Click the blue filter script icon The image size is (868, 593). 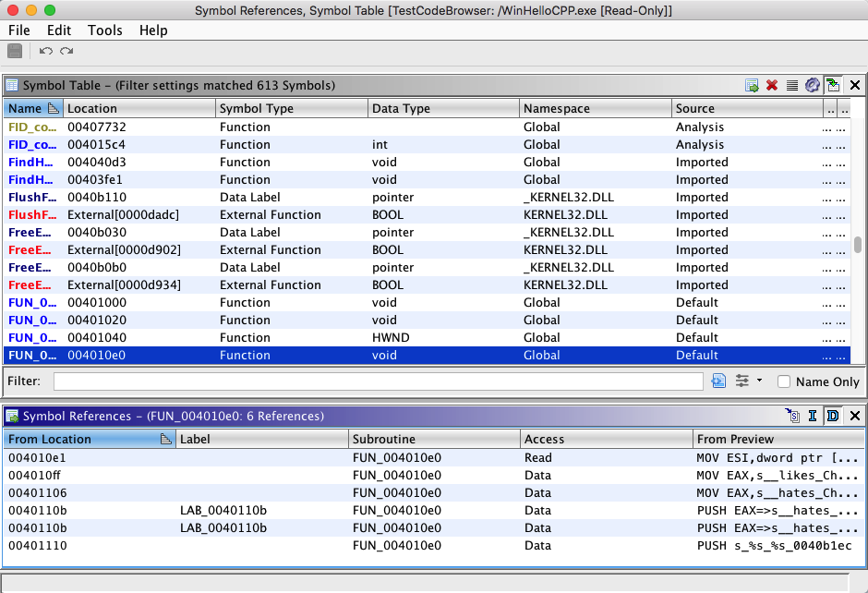[x=719, y=381]
